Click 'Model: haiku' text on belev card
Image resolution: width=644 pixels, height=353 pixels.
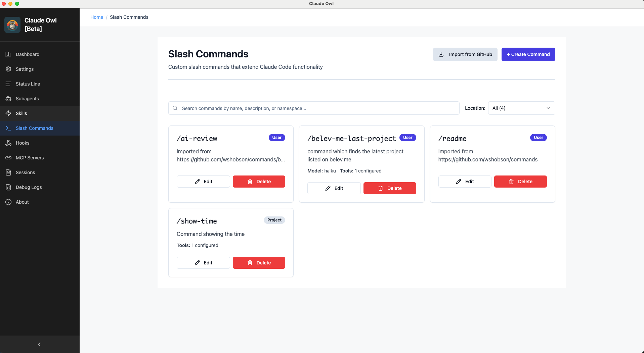pyautogui.click(x=321, y=171)
